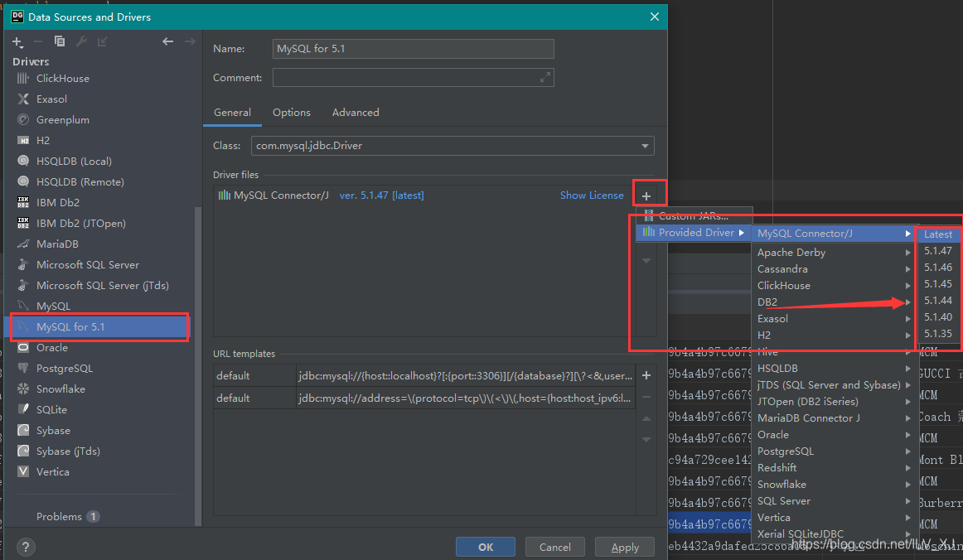This screenshot has height=560, width=963.
Task: Click the OK button
Action: [x=485, y=547]
